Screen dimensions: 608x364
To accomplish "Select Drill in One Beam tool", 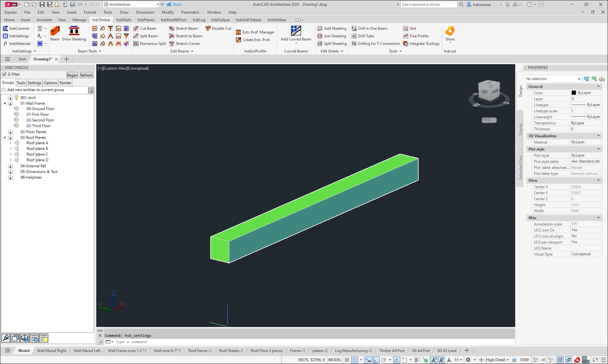I will coord(369,28).
